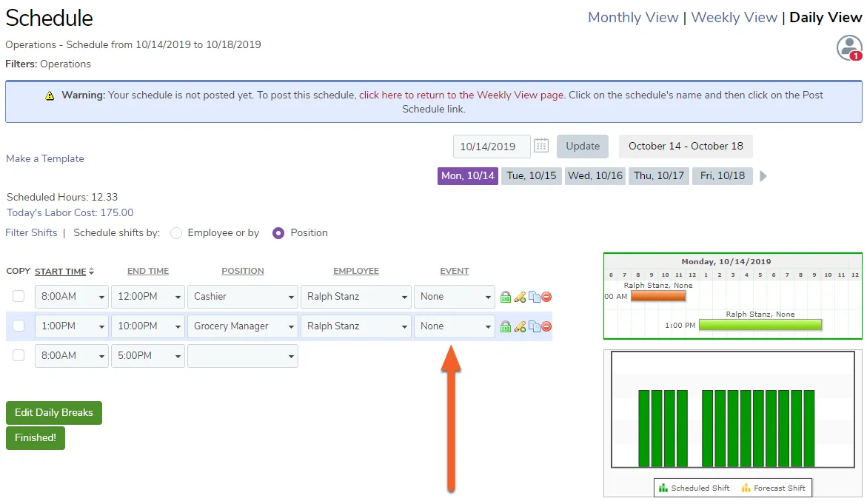Click the 10/14/2019 date input field
Image resolution: width=867 pixels, height=504 pixels.
coord(492,147)
